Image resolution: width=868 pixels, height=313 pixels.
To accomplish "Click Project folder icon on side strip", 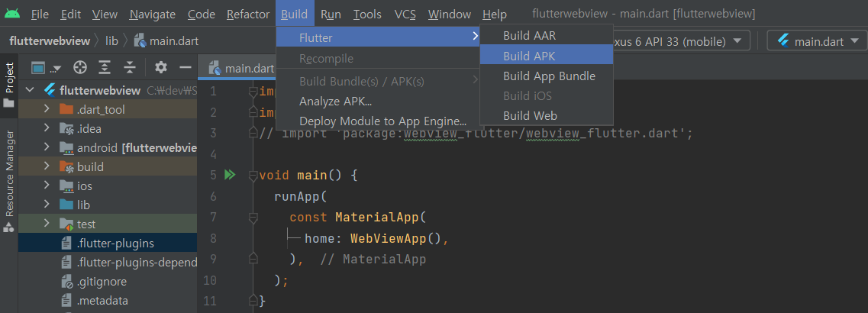I will (x=9, y=103).
